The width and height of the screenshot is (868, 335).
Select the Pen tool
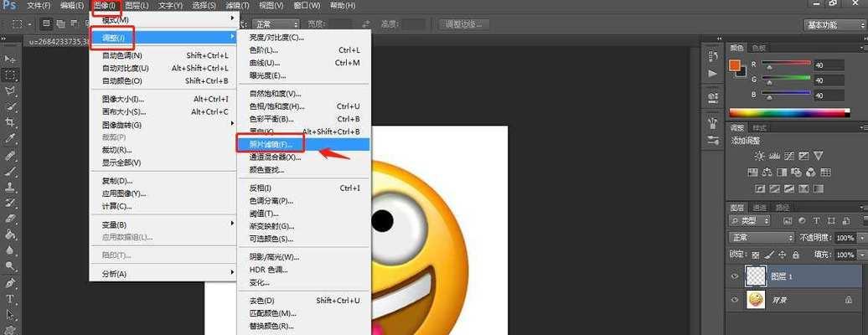(10, 284)
